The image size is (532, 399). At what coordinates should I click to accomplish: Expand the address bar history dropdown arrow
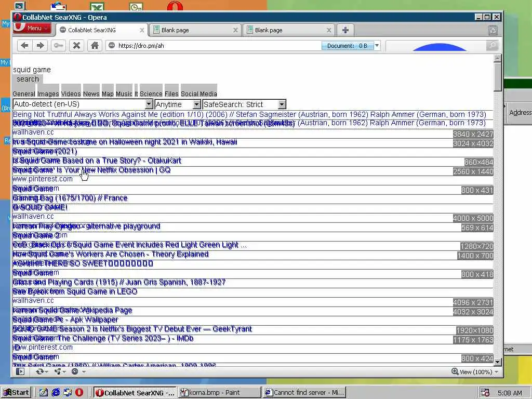pos(377,46)
